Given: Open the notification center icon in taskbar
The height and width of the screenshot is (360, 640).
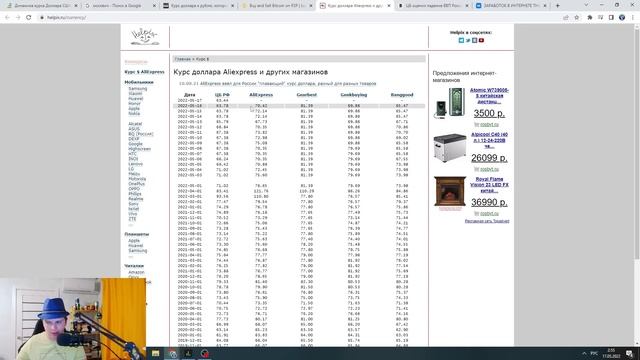Looking at the screenshot, I should click(630, 353).
